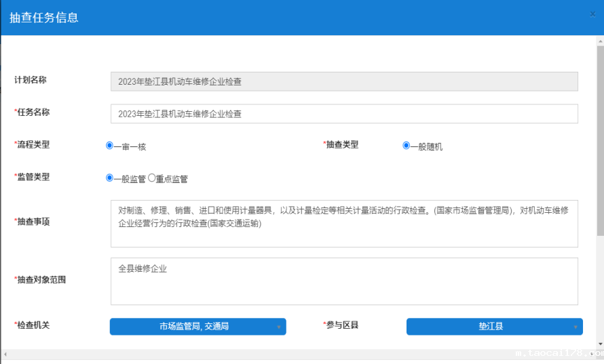
Task: Focus the 任务名称 text field
Action: pyautogui.click(x=344, y=114)
